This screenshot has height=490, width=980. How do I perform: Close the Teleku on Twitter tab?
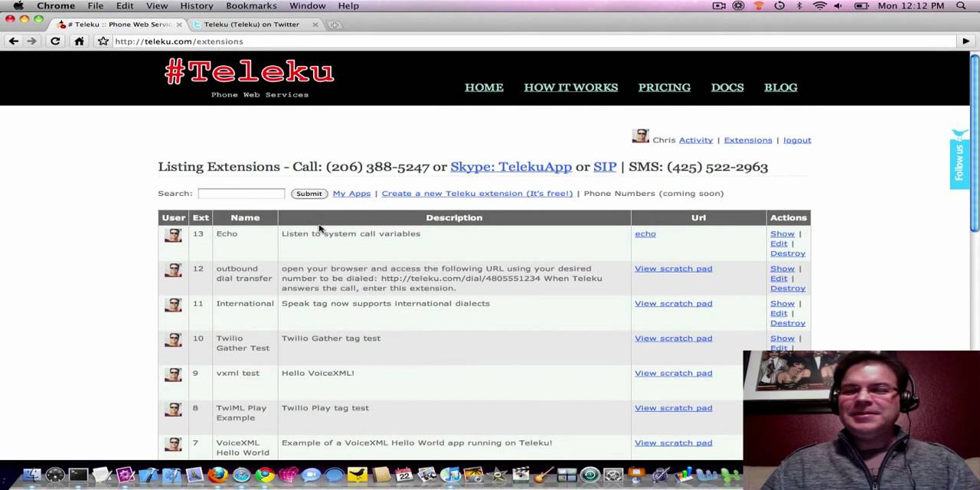coord(315,24)
